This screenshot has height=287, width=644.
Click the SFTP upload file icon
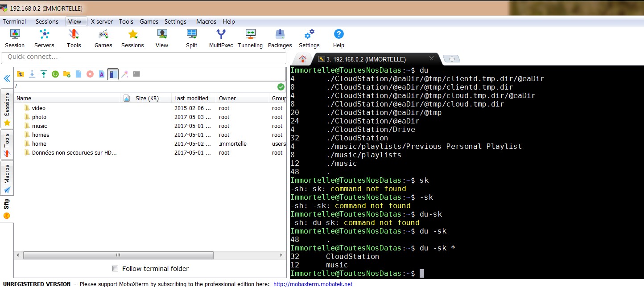pyautogui.click(x=44, y=74)
